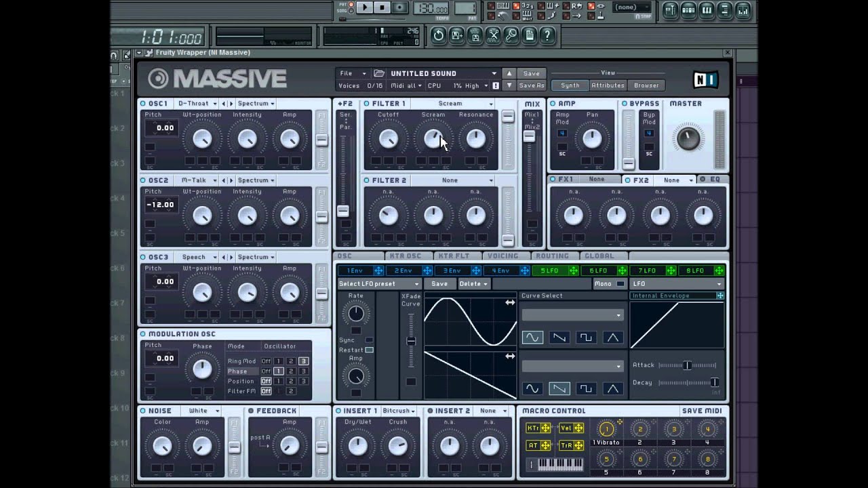The width and height of the screenshot is (868, 488).
Task: Toggle Filter 1 power indicator
Action: tap(366, 104)
